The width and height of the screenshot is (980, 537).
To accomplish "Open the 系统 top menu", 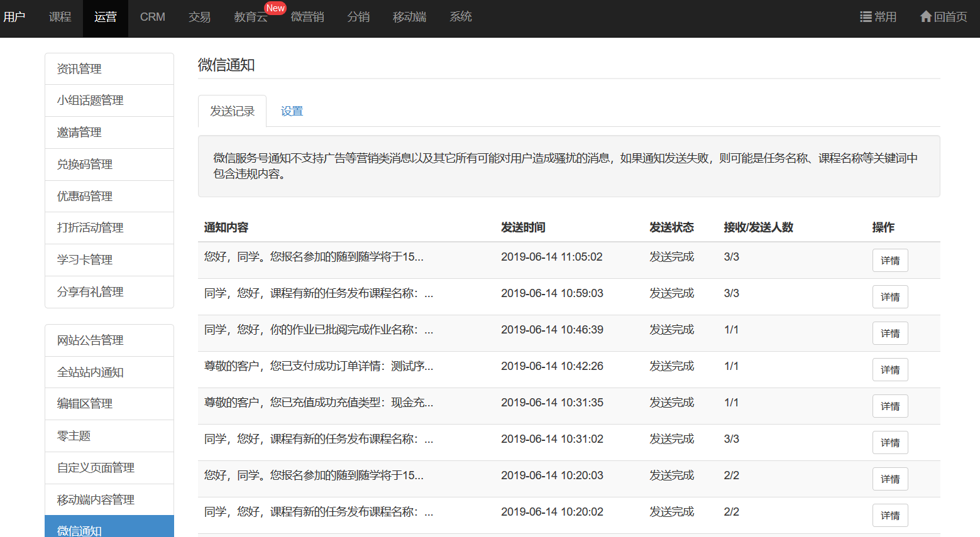I will (x=460, y=17).
